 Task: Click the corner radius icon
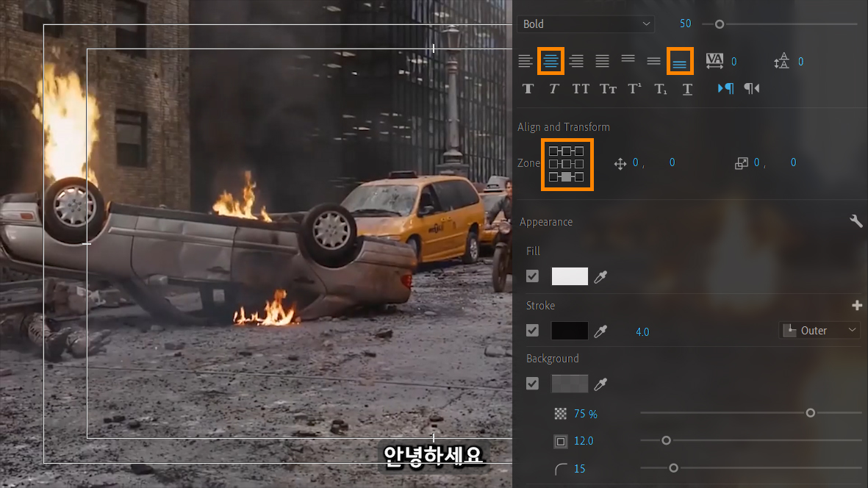(561, 469)
